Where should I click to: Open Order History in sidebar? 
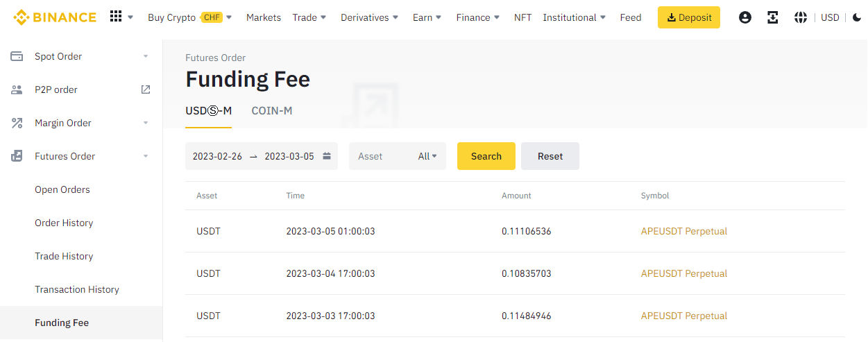64,223
